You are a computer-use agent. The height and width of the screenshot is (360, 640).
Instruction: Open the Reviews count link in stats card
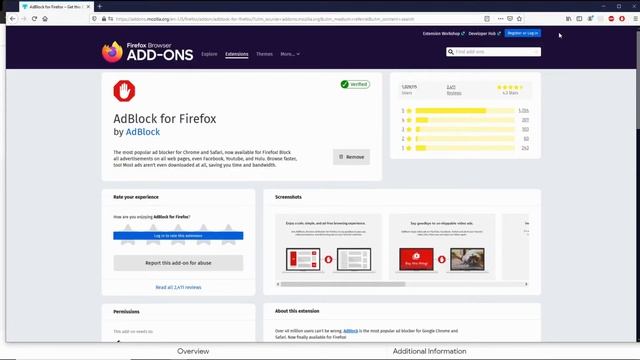coord(453,90)
